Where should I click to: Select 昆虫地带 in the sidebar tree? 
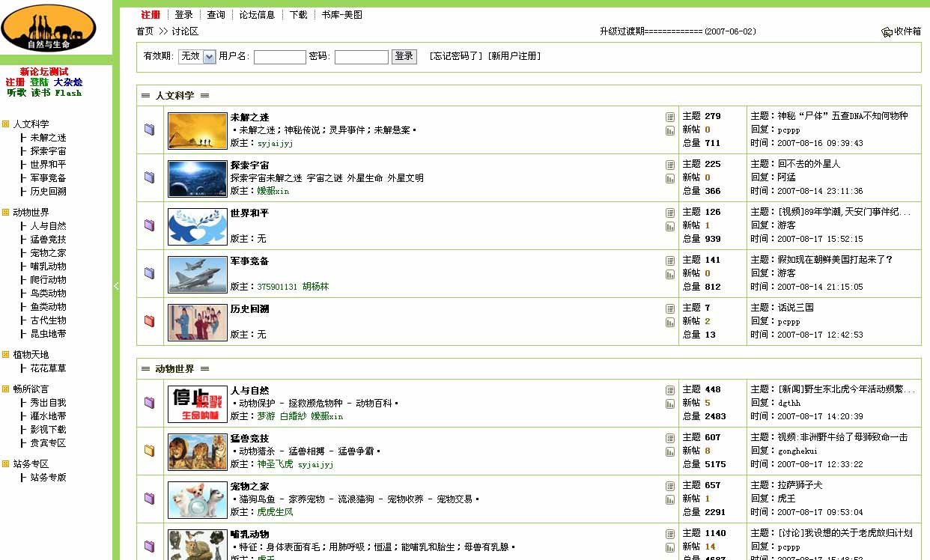[x=49, y=334]
